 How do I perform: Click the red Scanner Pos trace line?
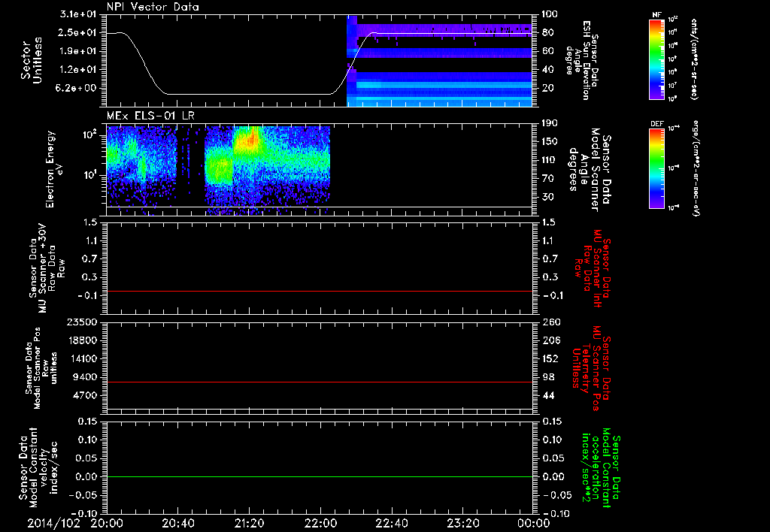tap(319, 382)
